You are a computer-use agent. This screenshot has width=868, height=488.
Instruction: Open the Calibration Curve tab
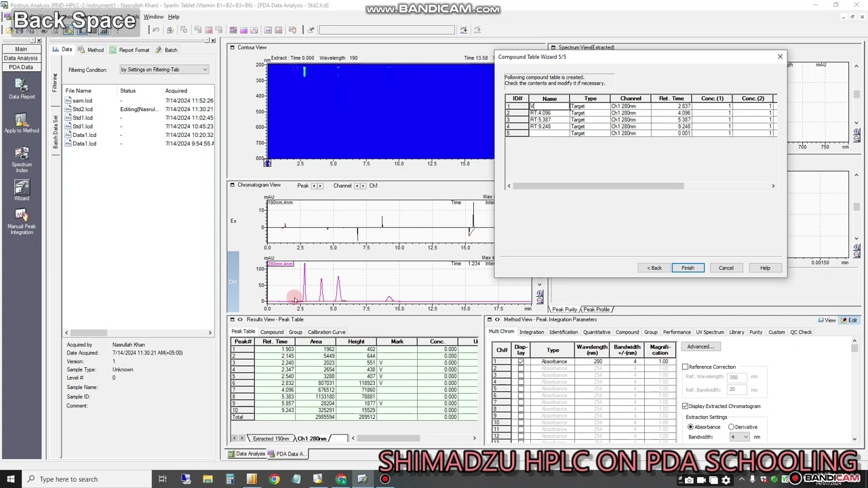(327, 332)
